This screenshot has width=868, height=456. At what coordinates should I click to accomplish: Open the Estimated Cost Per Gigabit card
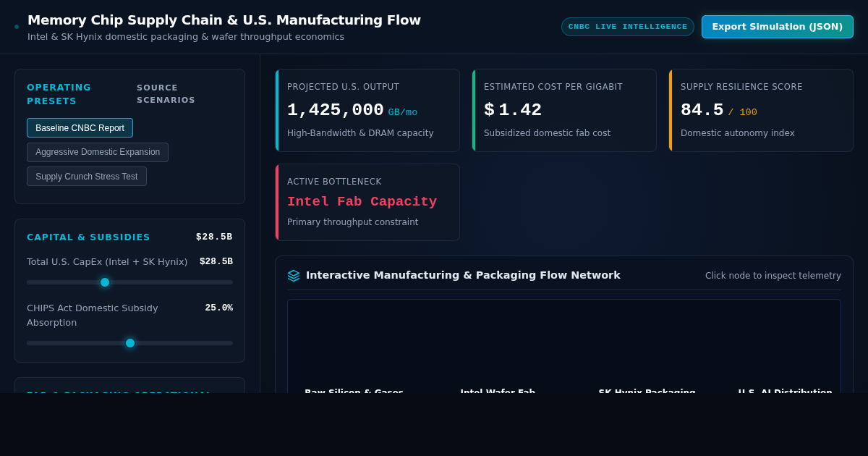[x=564, y=110]
